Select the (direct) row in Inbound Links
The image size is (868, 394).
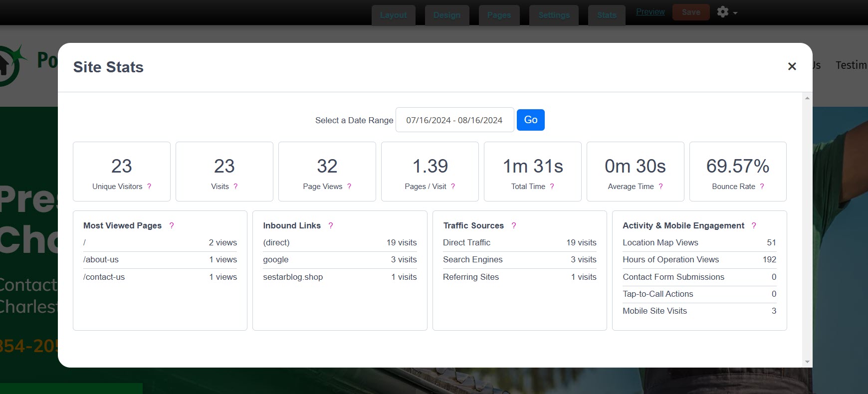[x=340, y=242]
